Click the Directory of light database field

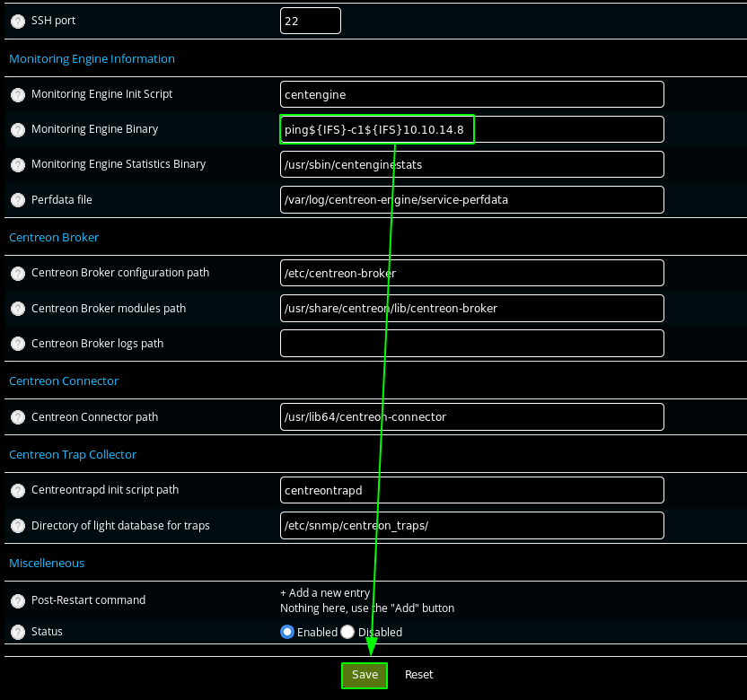coord(471,525)
